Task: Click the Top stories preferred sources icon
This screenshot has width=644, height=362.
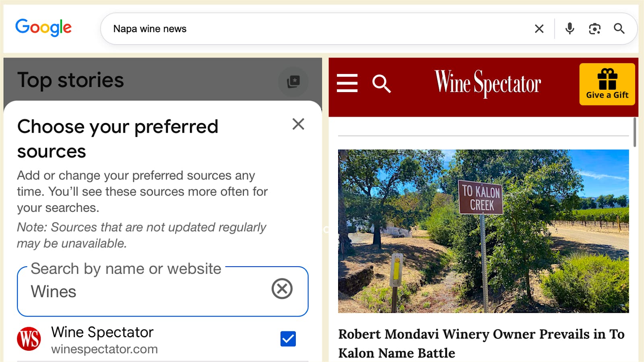Action: pyautogui.click(x=293, y=82)
